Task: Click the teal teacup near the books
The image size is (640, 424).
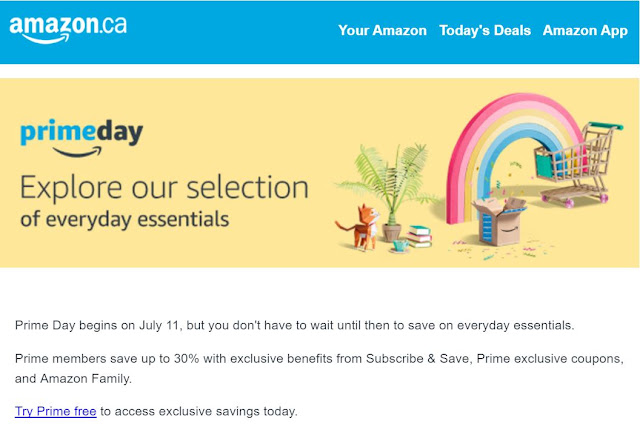Action: (400, 246)
